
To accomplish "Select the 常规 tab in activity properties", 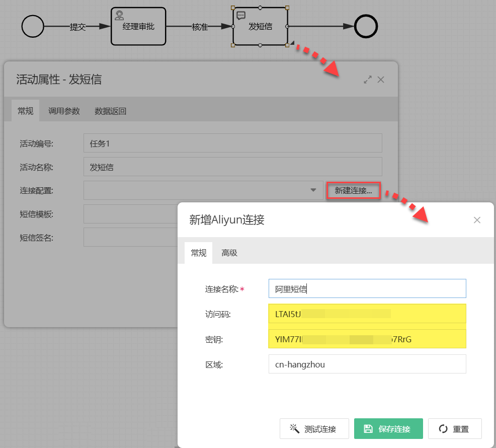I will 25,111.
